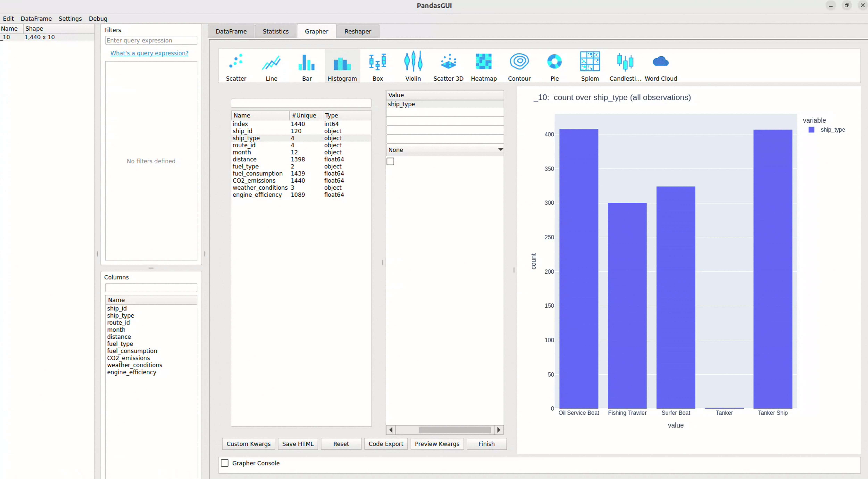868x479 pixels.
Task: Click the scroll-left arrow in Value panel
Action: (391, 430)
